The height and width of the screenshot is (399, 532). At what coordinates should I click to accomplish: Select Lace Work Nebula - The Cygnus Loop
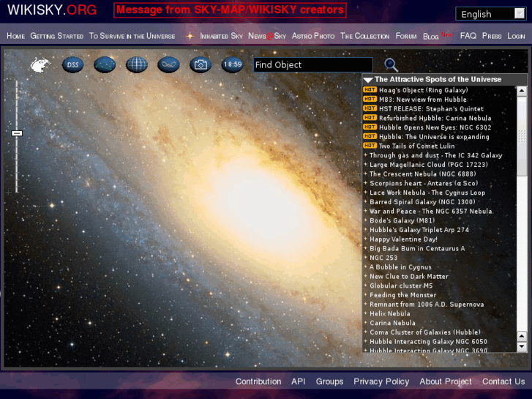[x=427, y=193]
